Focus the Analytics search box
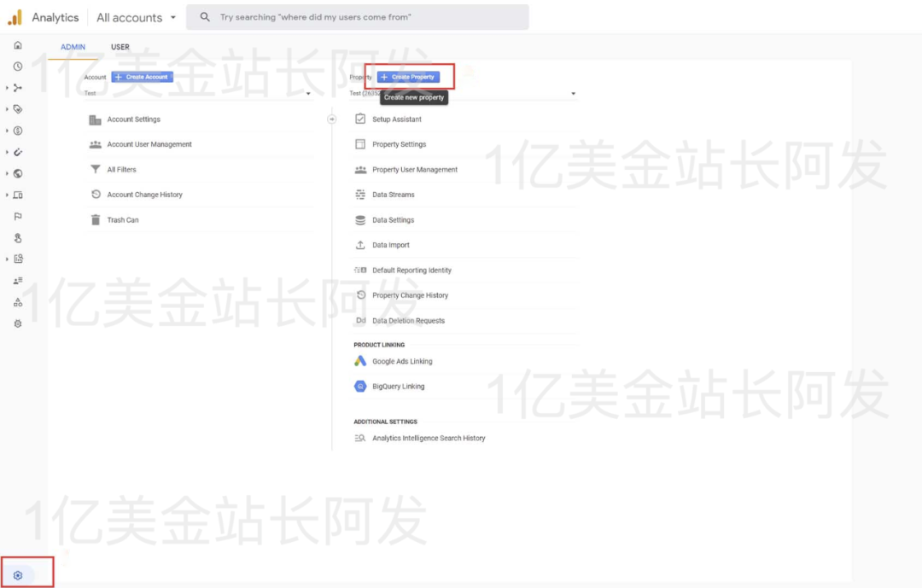Image resolution: width=922 pixels, height=588 pixels. coord(358,17)
